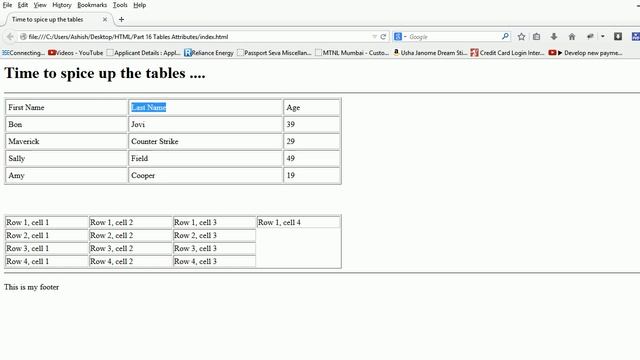Screen dimensions: 640x360
Task: Open the 'Applicant Details' bookmark
Action: coord(143,53)
